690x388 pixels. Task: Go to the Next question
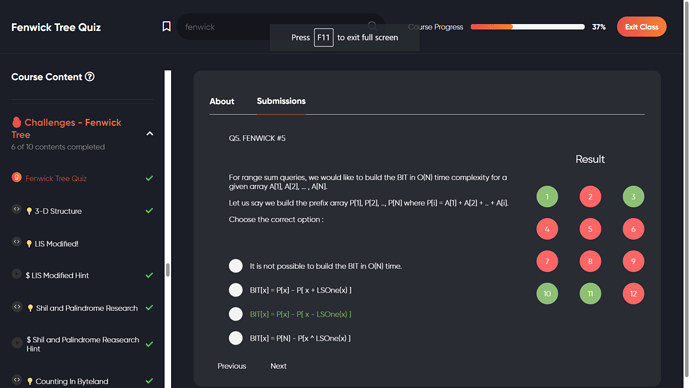(x=279, y=366)
